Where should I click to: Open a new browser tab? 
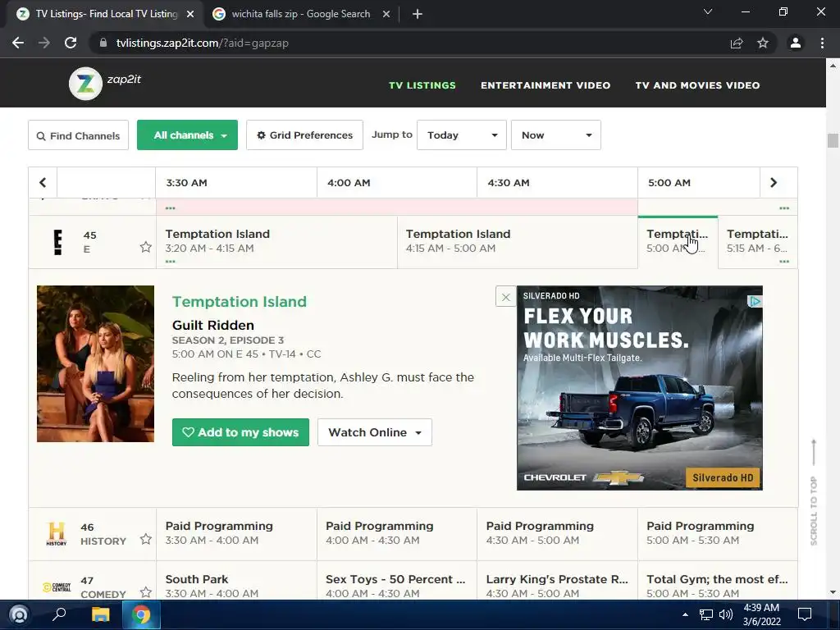point(418,14)
